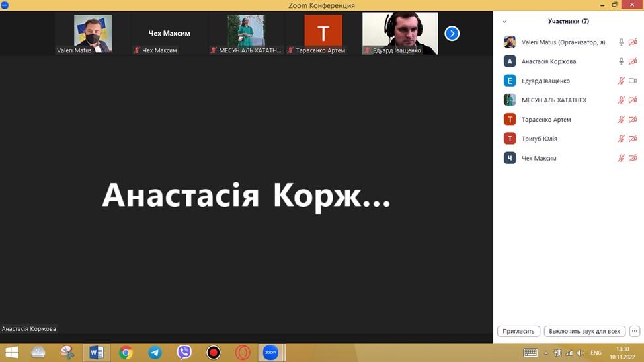The width and height of the screenshot is (644, 362).
Task: Click muted mic icon for Тригуб Юлія
Action: coord(621,139)
